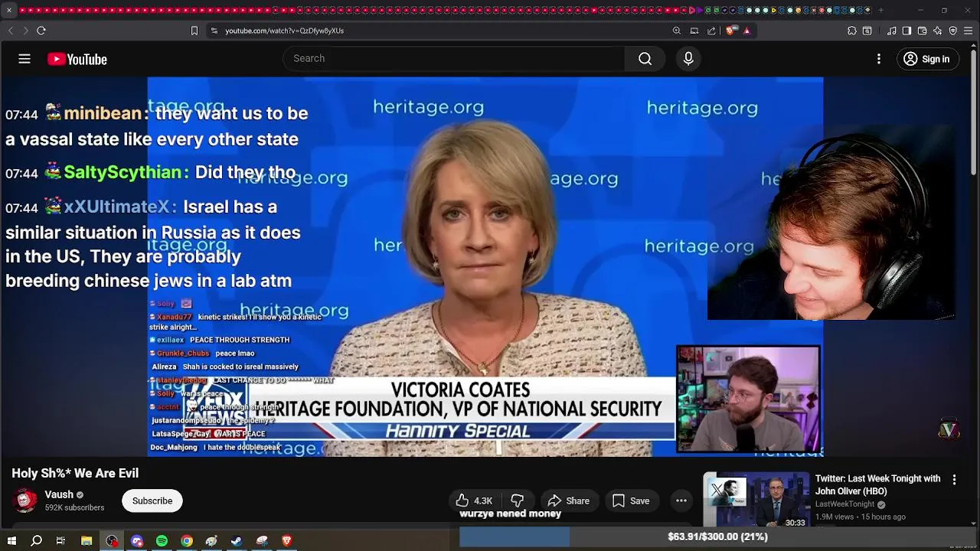Image resolution: width=980 pixels, height=551 pixels.
Task: Go back in browser history
Action: tap(11, 31)
